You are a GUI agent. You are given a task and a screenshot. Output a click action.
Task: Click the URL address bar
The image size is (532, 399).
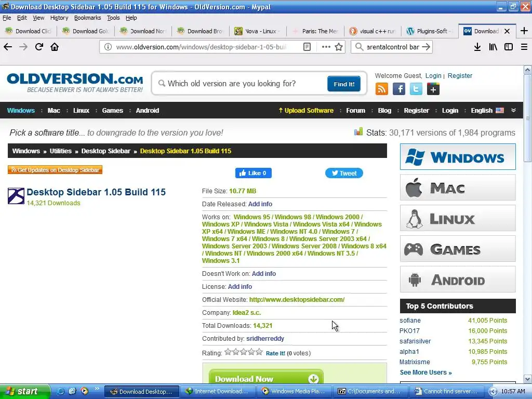pos(201,47)
